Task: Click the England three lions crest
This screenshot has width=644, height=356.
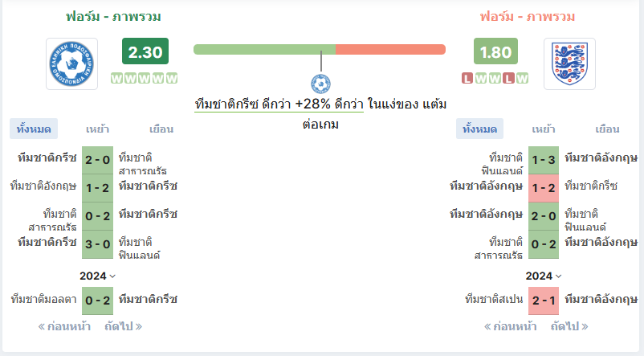Action: point(569,63)
